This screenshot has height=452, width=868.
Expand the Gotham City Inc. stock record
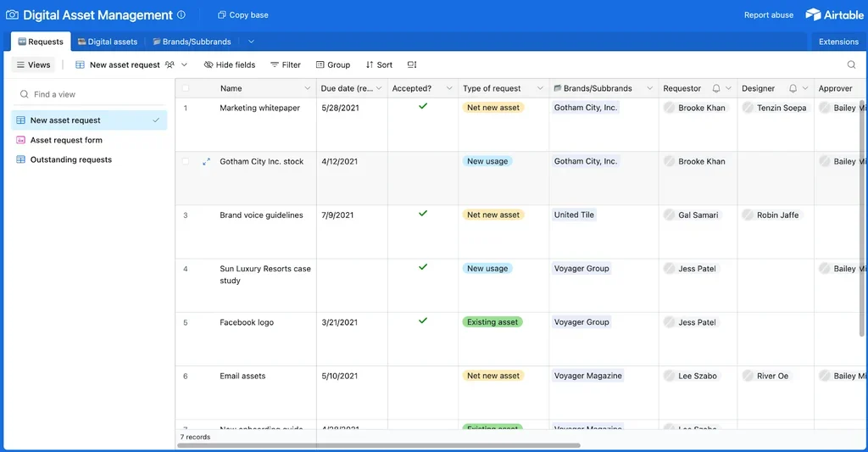[206, 162]
